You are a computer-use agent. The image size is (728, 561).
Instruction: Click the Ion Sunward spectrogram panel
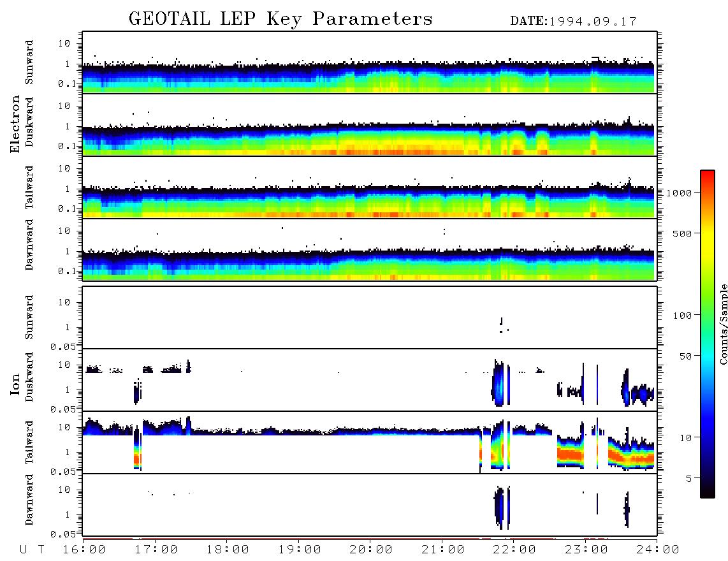[x=370, y=317]
